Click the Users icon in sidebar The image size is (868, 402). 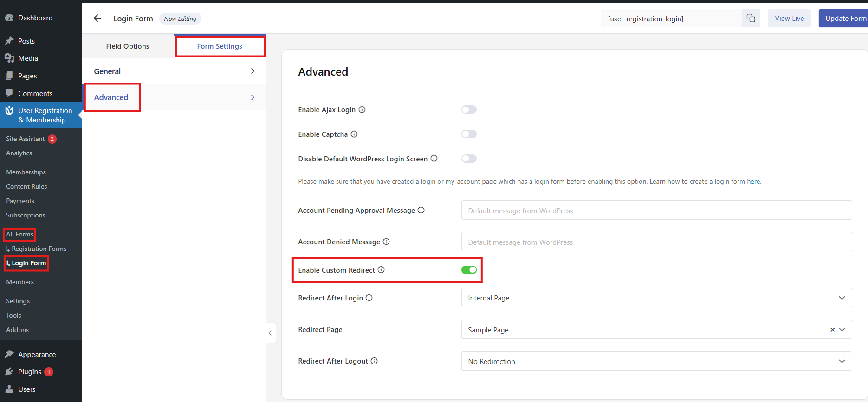9,389
